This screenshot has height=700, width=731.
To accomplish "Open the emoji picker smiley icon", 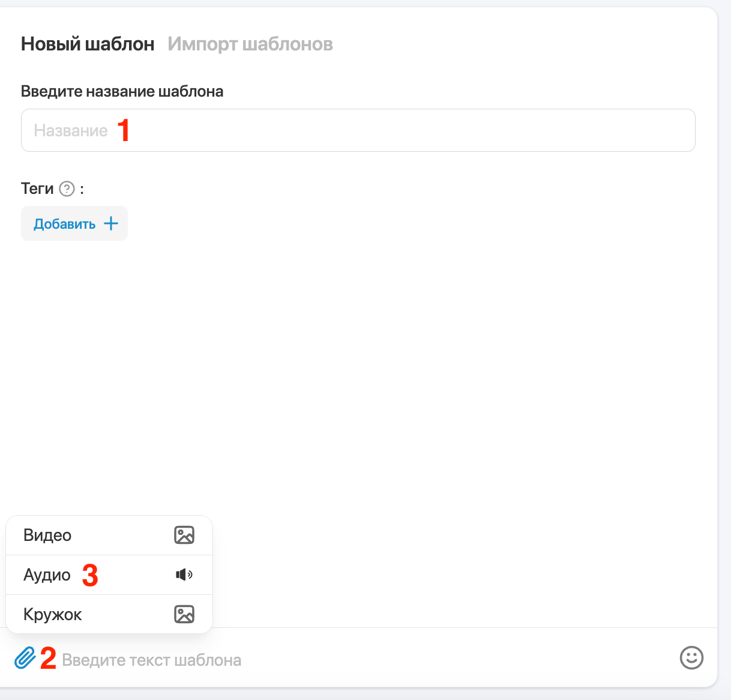I will tap(691, 657).
